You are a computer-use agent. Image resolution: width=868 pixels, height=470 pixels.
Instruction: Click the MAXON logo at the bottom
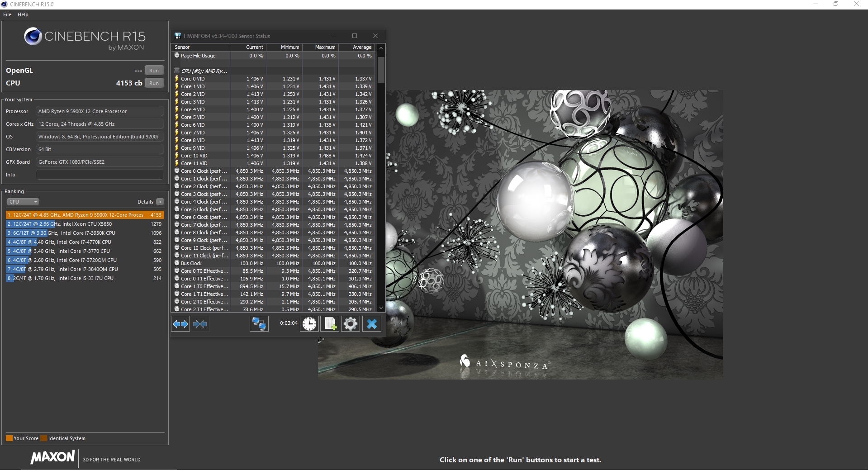[52, 457]
